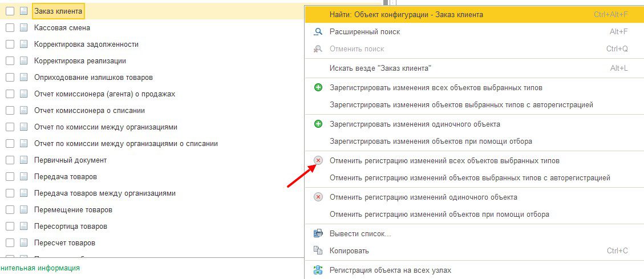Click icon for Регистрация объекта на всех узлах
644x279 pixels.
(318, 270)
